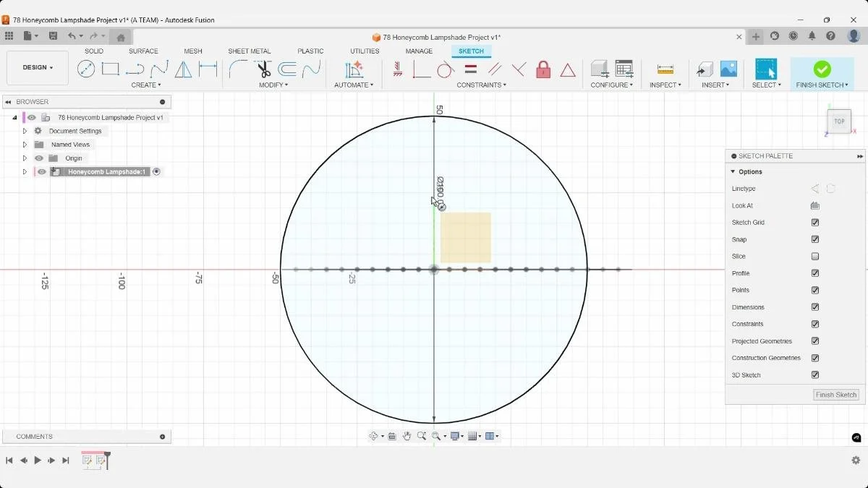Toggle the Construction Geometries checkbox

(x=815, y=358)
